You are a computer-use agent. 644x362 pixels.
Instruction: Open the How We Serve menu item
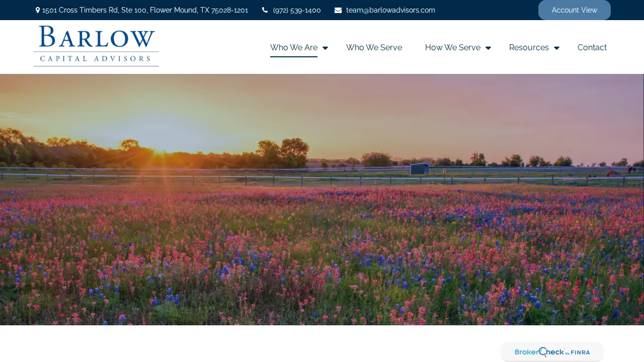point(453,48)
